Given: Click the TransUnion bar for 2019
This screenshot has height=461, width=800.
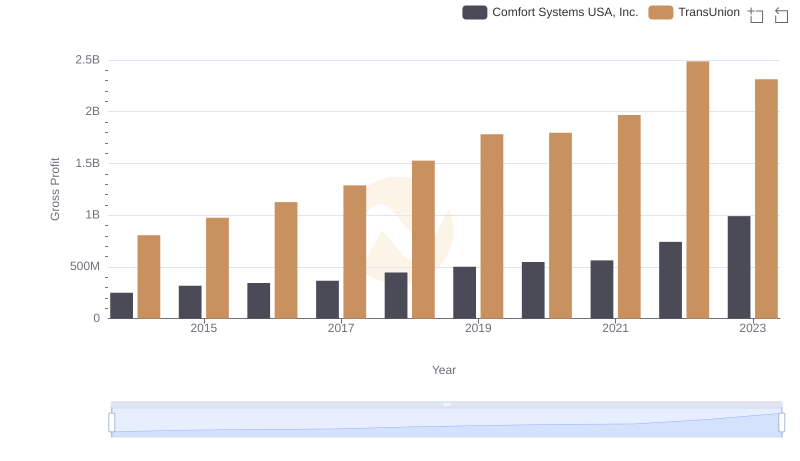Looking at the screenshot, I should [492, 226].
